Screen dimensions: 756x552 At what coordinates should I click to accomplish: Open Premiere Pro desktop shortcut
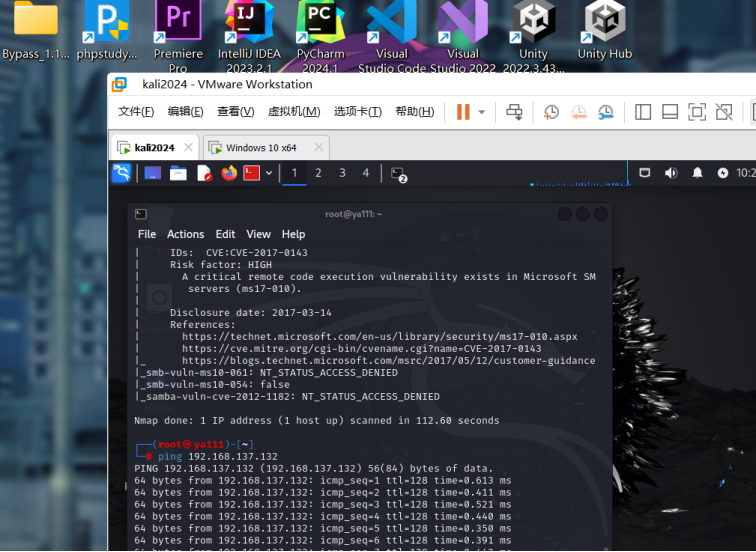pos(178,36)
